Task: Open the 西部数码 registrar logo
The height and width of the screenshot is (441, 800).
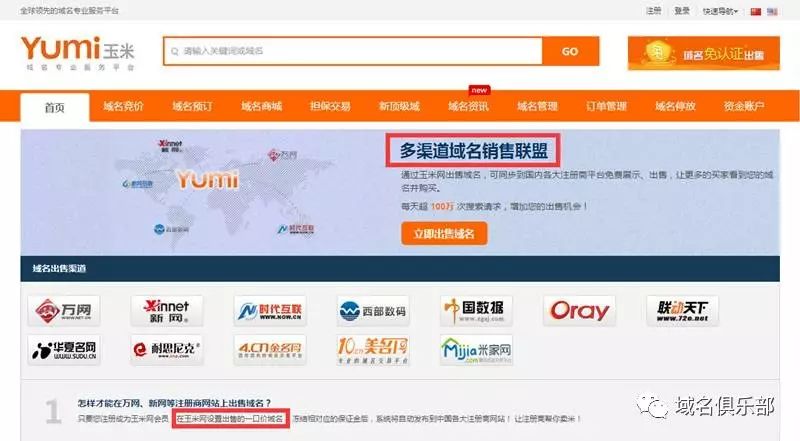Action: tap(373, 310)
